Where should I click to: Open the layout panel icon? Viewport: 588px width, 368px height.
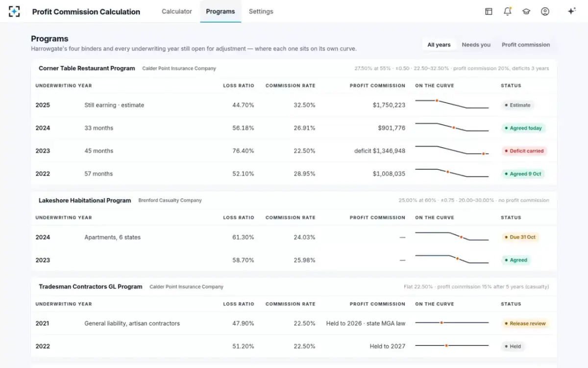point(489,11)
